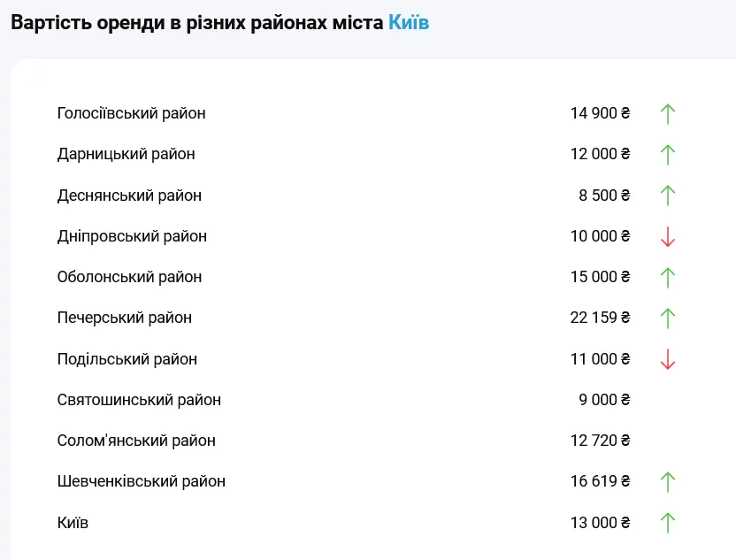
Task: Click the Солом'янський район district name
Action: coord(136,441)
